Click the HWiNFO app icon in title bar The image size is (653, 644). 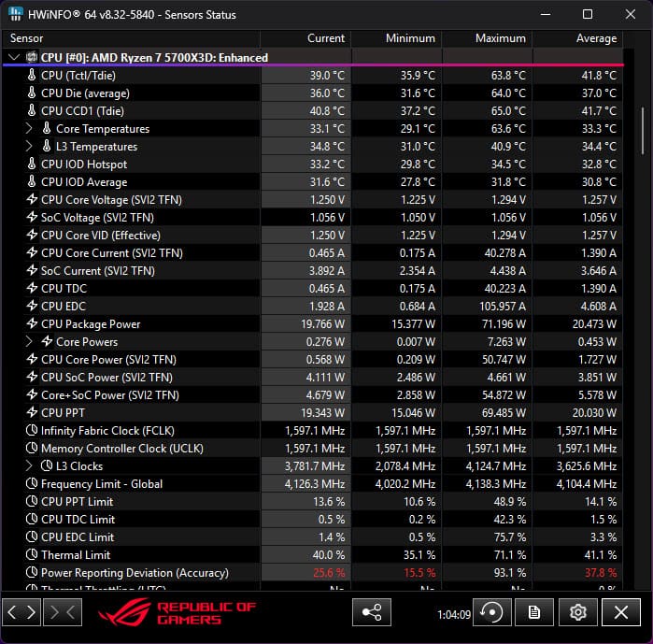15,15
